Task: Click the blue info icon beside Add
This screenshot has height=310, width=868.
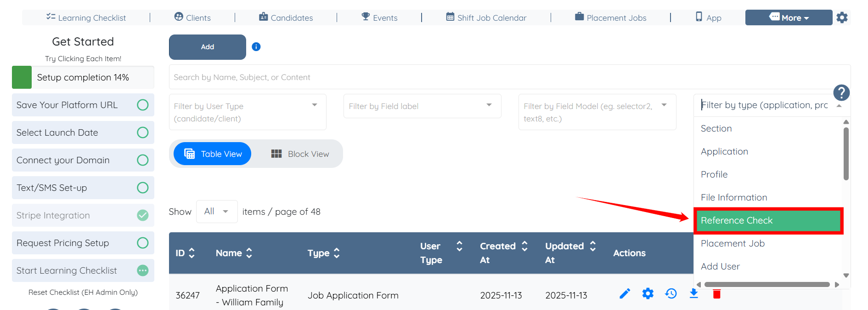Action: pyautogui.click(x=256, y=46)
